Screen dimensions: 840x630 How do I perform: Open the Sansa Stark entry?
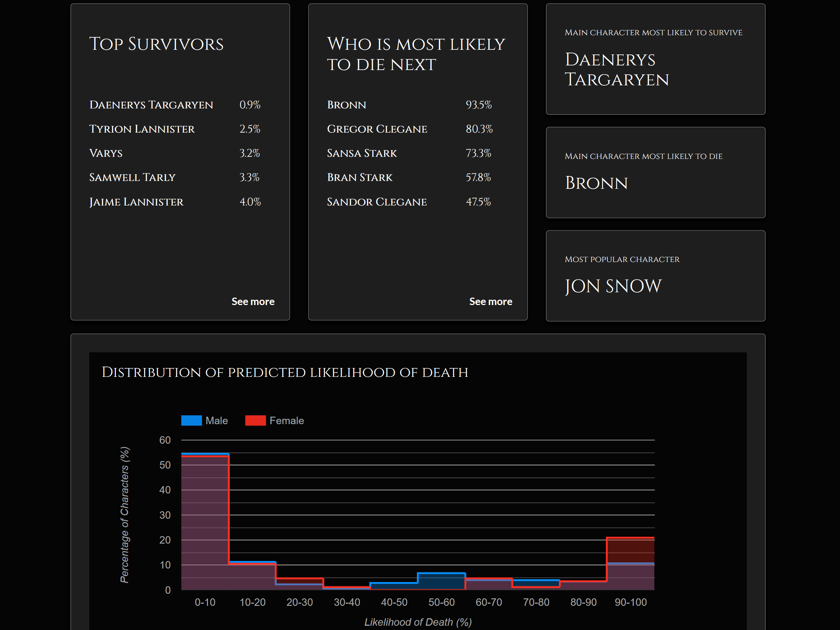pos(362,154)
